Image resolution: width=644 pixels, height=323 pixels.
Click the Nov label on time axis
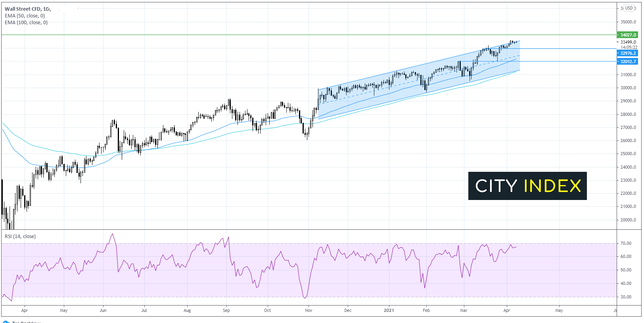click(x=309, y=310)
